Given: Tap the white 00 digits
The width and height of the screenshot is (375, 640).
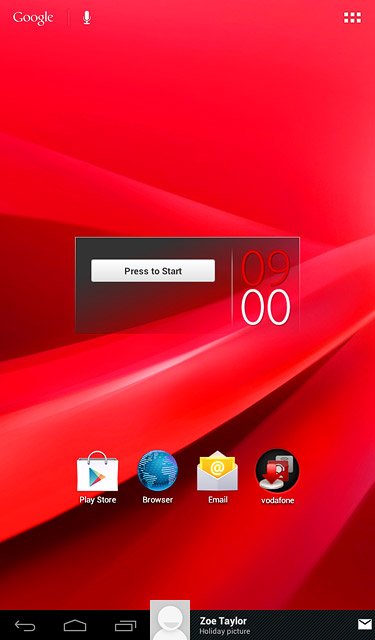Looking at the screenshot, I should [x=266, y=307].
